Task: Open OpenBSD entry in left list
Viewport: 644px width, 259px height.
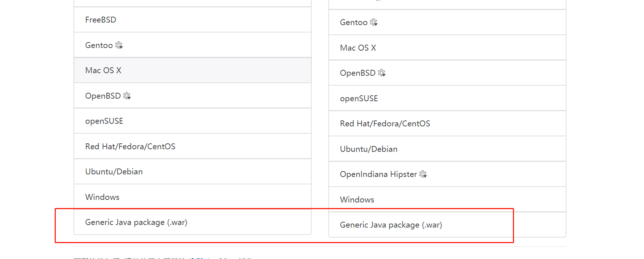Action: tap(192, 96)
